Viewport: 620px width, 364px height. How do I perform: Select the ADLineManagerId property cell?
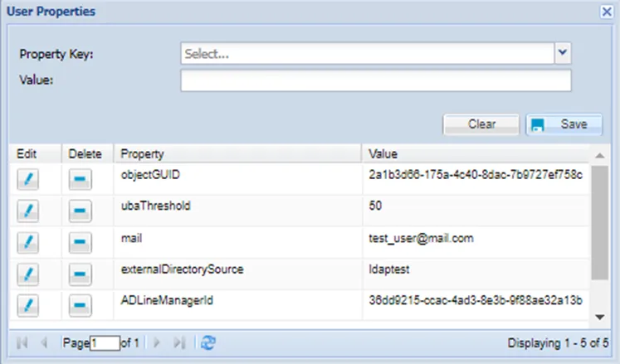click(x=237, y=305)
